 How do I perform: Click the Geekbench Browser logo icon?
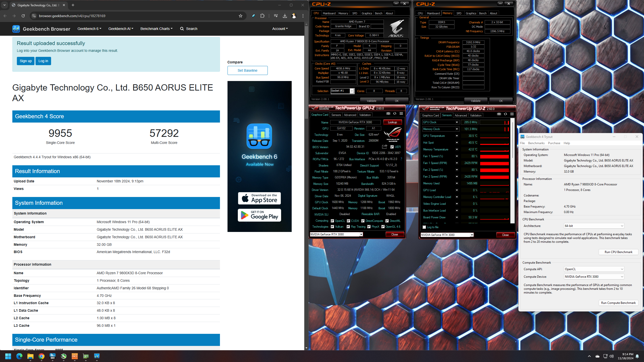click(16, 29)
